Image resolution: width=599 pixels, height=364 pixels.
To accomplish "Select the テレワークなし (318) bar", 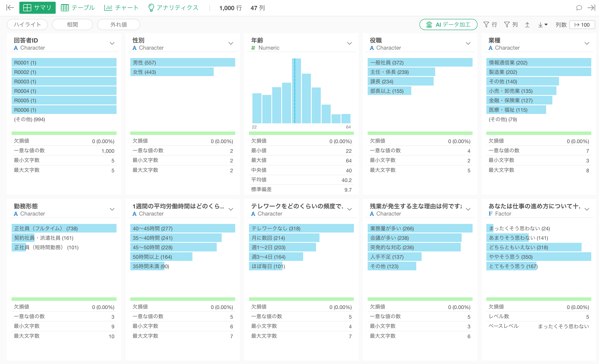I will [301, 228].
